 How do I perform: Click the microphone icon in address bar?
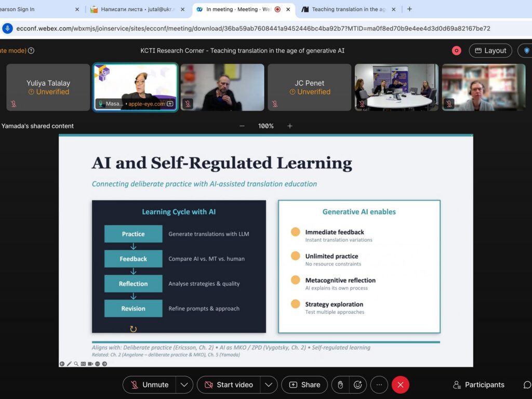coord(8,29)
